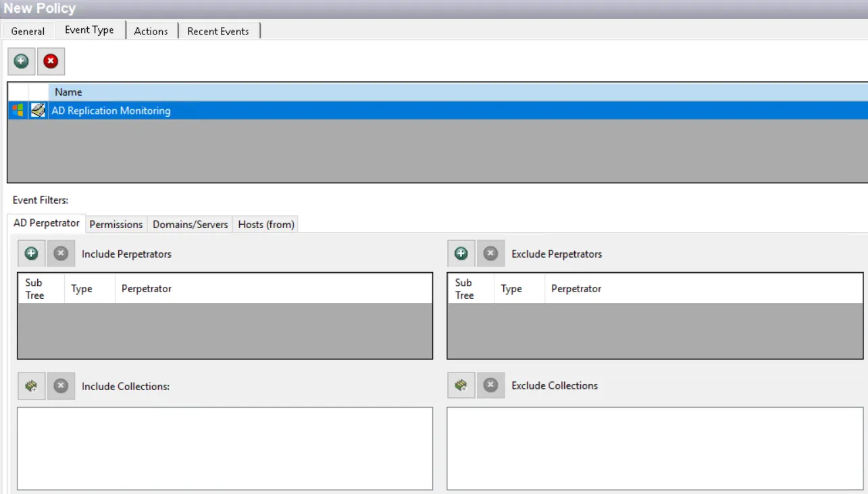Click the gray remove icon for Include Collections
The width and height of the screenshot is (868, 494).
point(61,386)
